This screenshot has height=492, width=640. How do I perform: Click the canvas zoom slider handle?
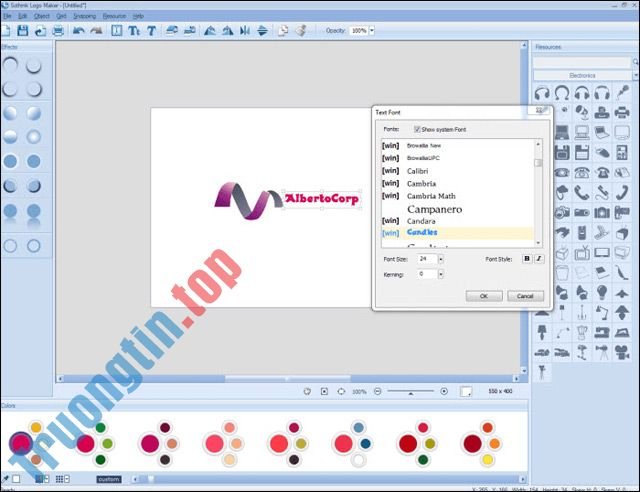coord(411,393)
